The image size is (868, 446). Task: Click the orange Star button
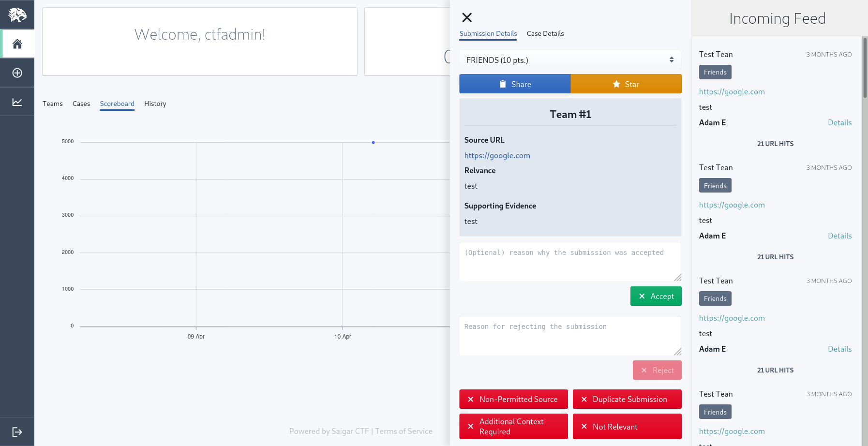(x=626, y=84)
